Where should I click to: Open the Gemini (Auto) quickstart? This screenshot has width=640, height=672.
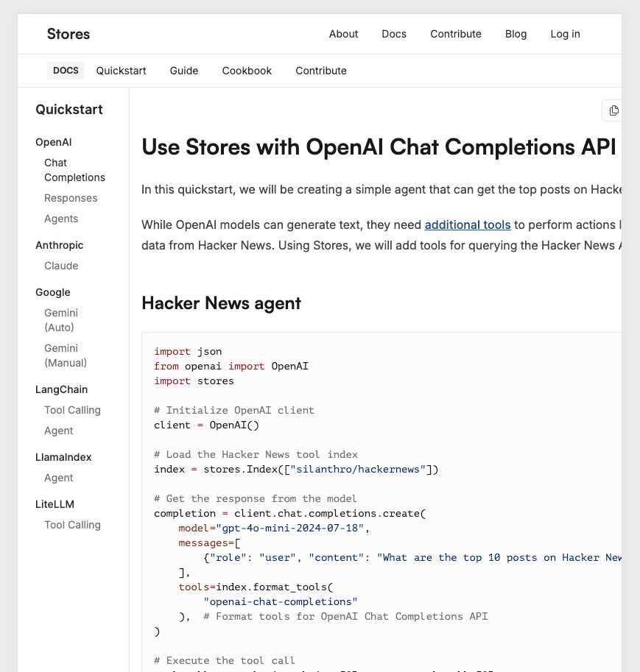click(x=61, y=320)
